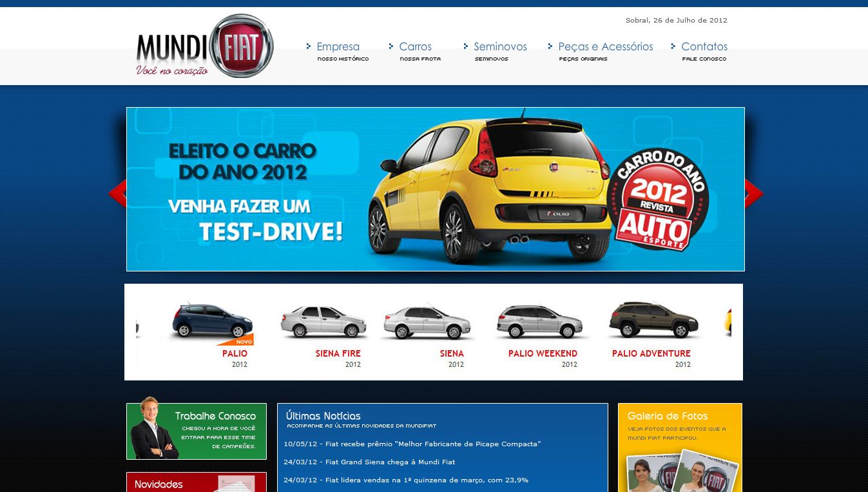Select the silver Siena car image

click(x=428, y=321)
